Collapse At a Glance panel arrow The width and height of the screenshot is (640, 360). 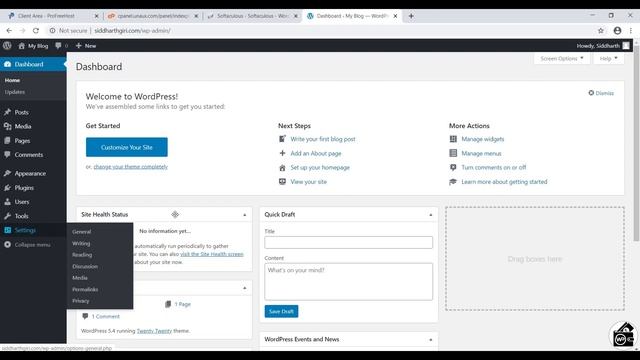pos(244,288)
